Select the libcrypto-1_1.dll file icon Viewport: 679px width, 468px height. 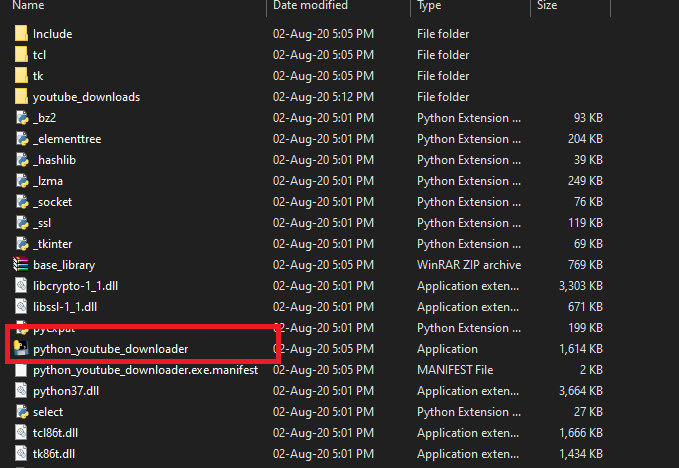(x=21, y=286)
